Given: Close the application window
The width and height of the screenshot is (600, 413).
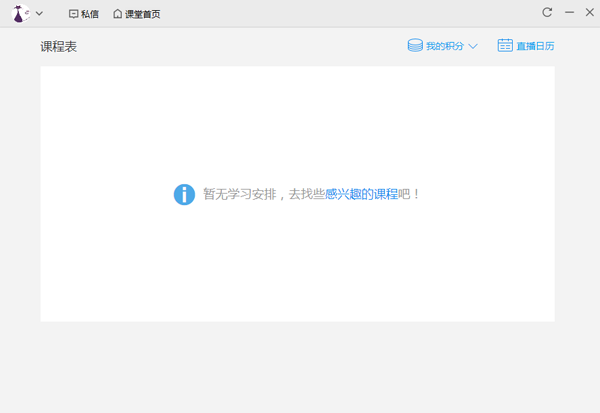Looking at the screenshot, I should (590, 12).
